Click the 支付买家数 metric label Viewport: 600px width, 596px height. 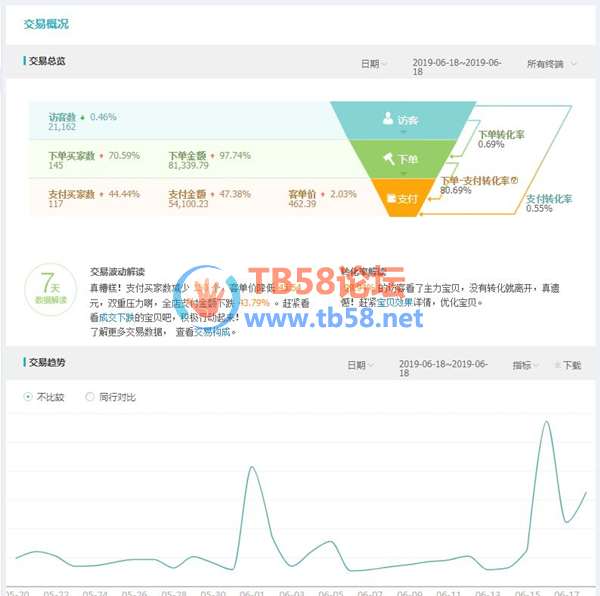71,194
